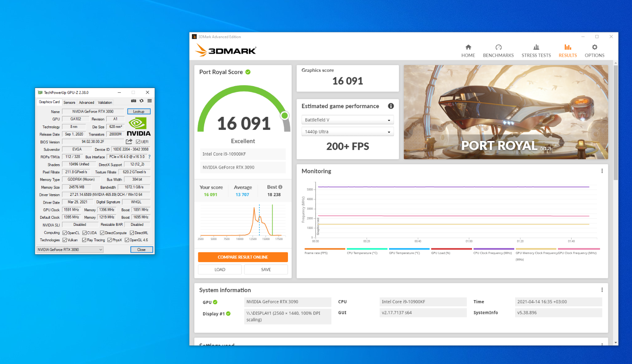Screen dimensions: 632x364
Task: Click the GPU-Z Name field NVIDIA GeForce RTX 3090
Action: click(93, 111)
